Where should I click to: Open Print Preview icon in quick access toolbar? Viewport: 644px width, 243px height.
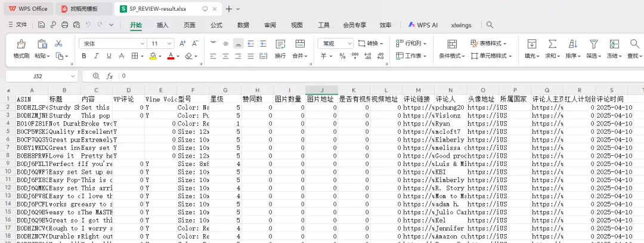pyautogui.click(x=76, y=25)
